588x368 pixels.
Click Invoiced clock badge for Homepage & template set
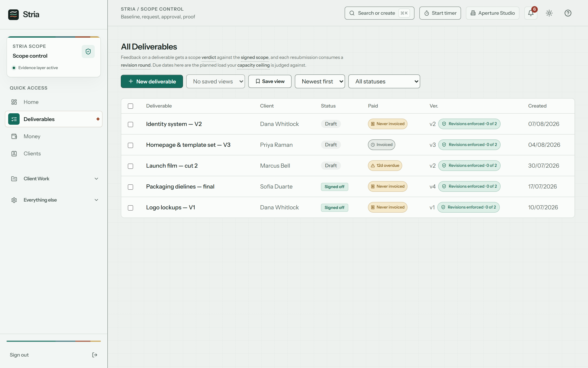pos(381,145)
